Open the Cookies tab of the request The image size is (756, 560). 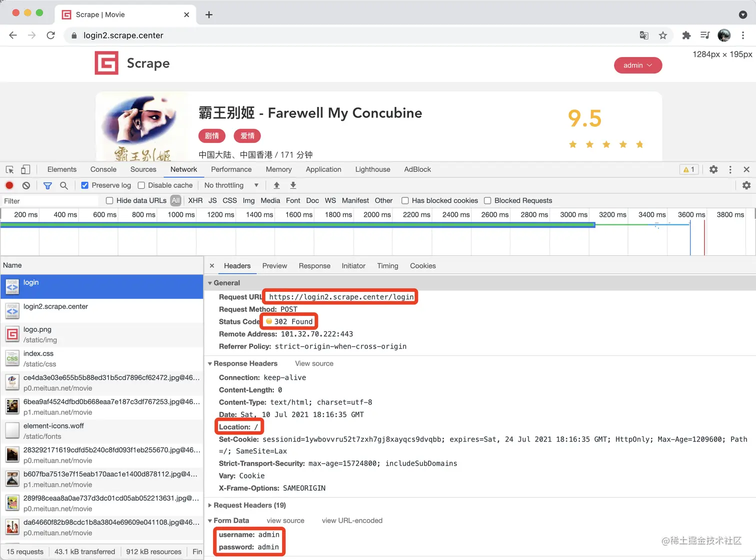point(423,266)
